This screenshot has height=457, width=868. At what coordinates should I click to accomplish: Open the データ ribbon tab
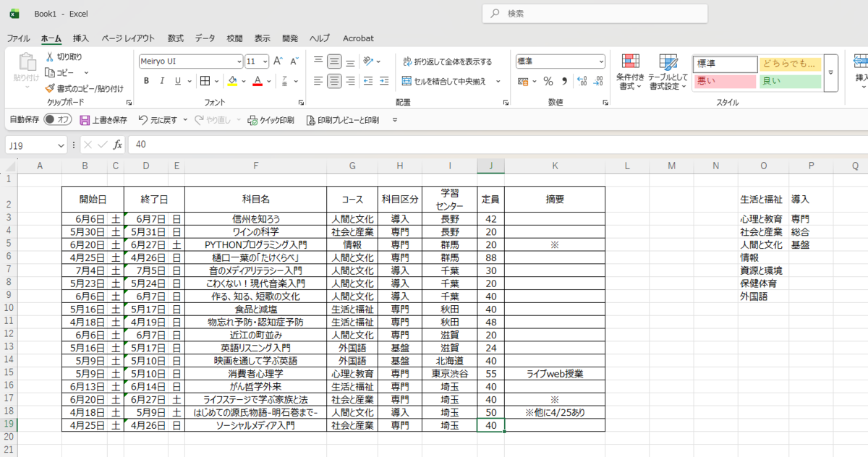pyautogui.click(x=205, y=38)
